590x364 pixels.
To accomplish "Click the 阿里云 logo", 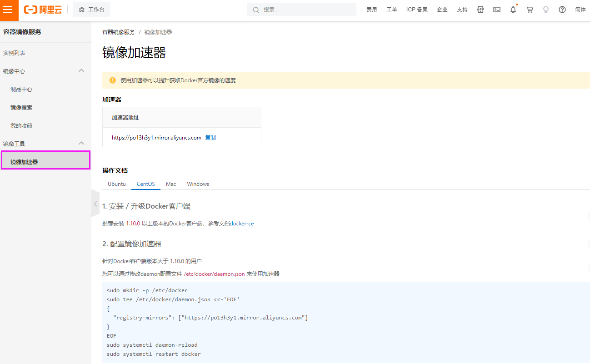I will (43, 10).
